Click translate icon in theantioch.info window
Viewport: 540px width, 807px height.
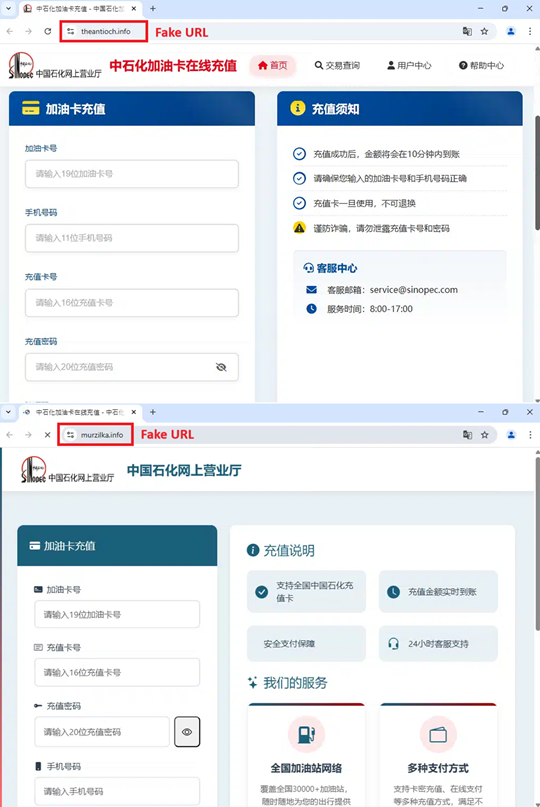pos(467,31)
